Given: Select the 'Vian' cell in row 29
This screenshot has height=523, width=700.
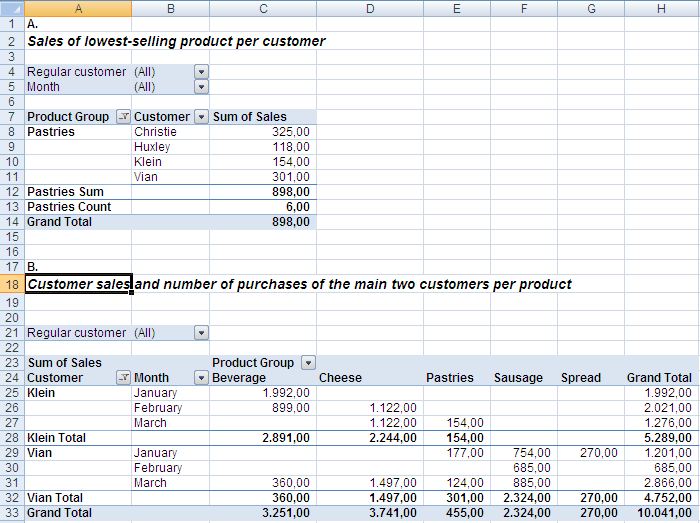Looking at the screenshot, I should tap(78, 453).
